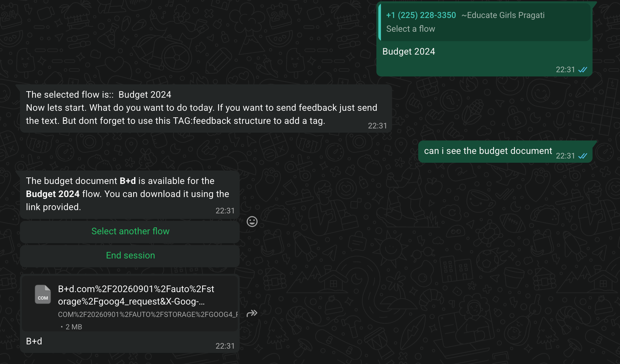This screenshot has width=620, height=364.
Task: Click '~Educate Girls Pragati' sender name
Action: (x=503, y=15)
